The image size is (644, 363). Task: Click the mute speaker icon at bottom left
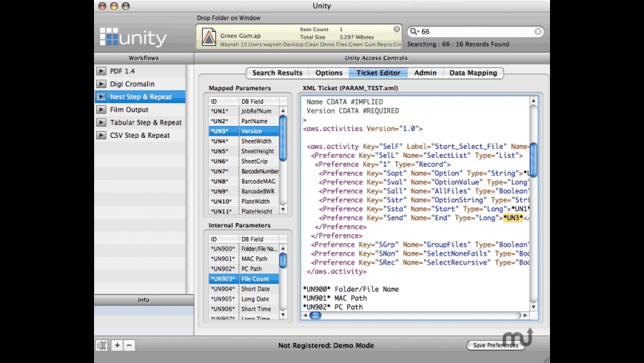(102, 345)
